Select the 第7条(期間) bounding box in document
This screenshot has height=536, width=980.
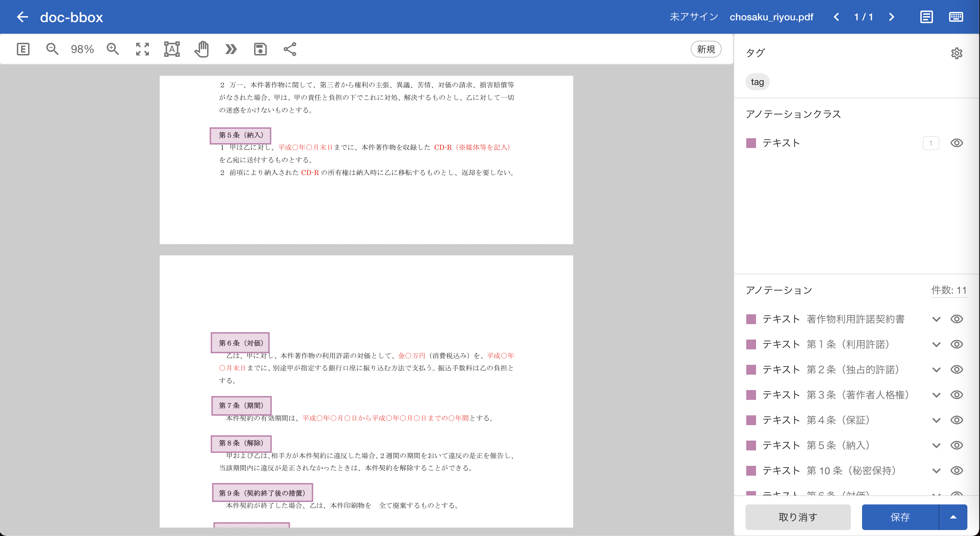click(241, 406)
